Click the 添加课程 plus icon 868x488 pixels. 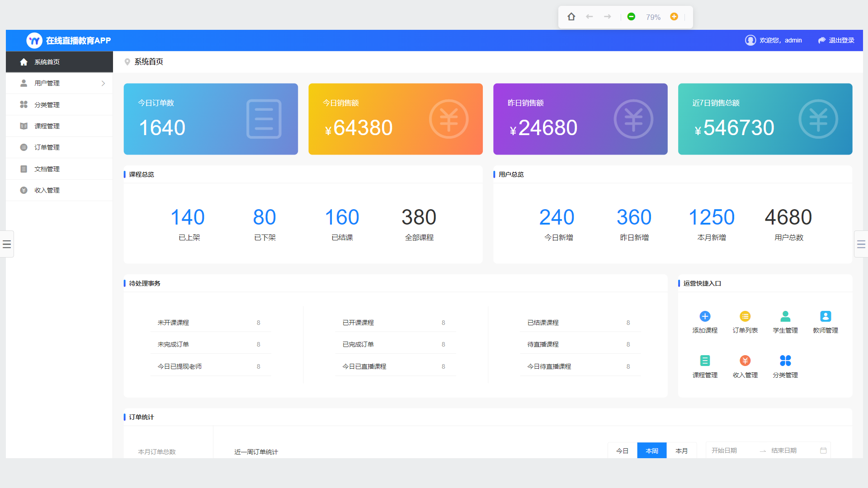[705, 316]
